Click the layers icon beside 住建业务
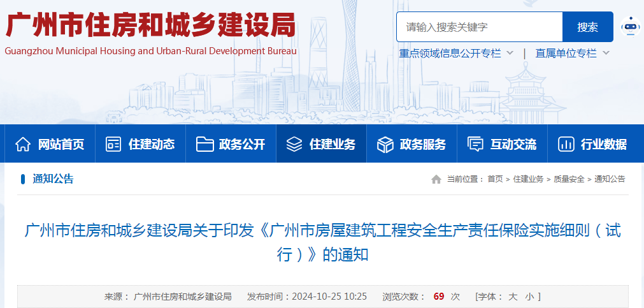 click(294, 144)
